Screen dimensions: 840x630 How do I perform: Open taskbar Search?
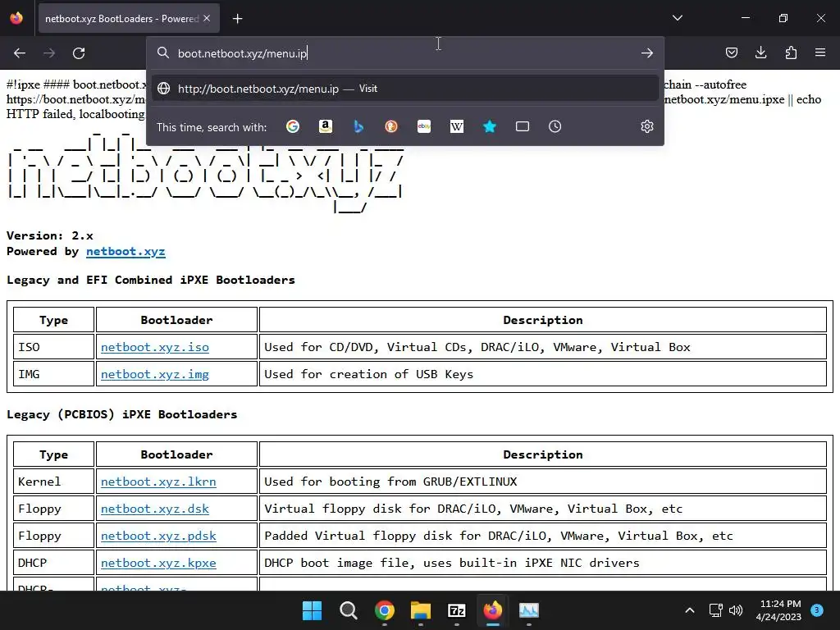pos(348,610)
